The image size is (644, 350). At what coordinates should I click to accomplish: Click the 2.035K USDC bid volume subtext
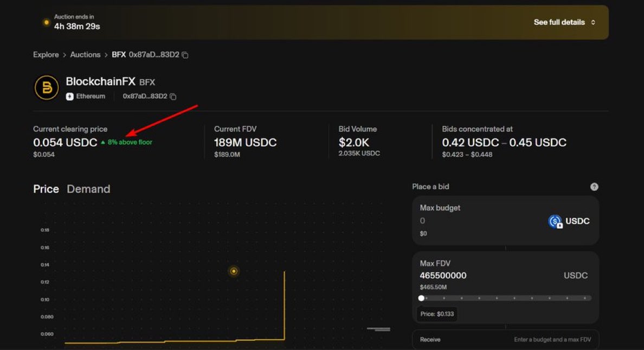point(359,154)
